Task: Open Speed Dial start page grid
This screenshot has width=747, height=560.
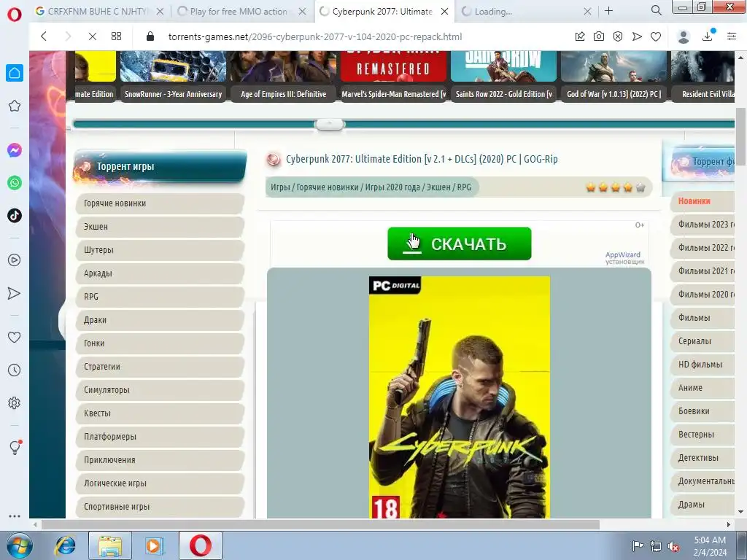Action: [x=116, y=36]
